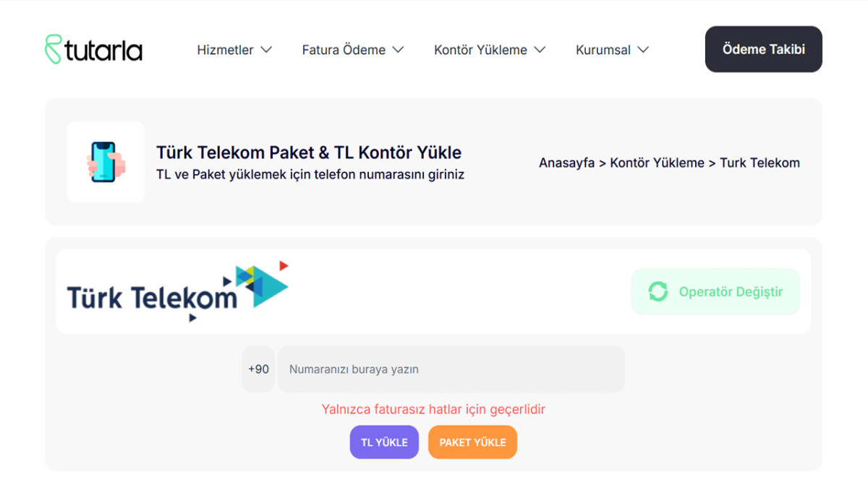The image size is (868, 488).
Task: Click the refresh icon inside Operatör Değiştir
Action: click(x=657, y=291)
